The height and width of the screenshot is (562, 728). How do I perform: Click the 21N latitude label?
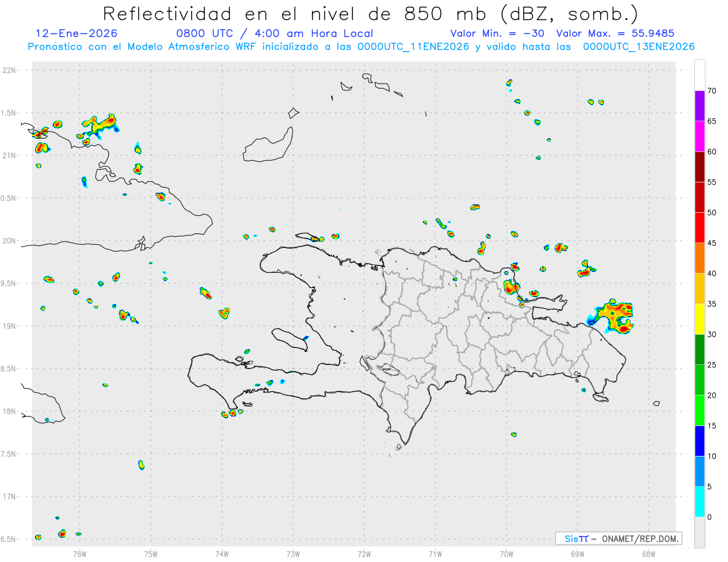[9, 156]
